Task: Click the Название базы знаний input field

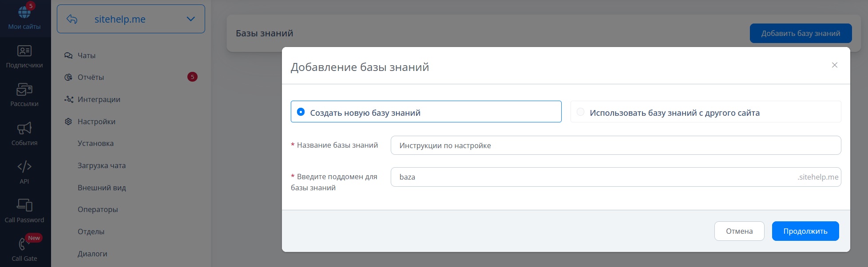Action: [616, 145]
